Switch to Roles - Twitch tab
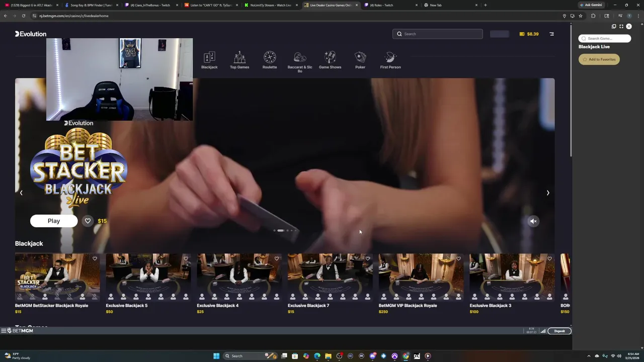Image resolution: width=644 pixels, height=362 pixels. pos(390,5)
